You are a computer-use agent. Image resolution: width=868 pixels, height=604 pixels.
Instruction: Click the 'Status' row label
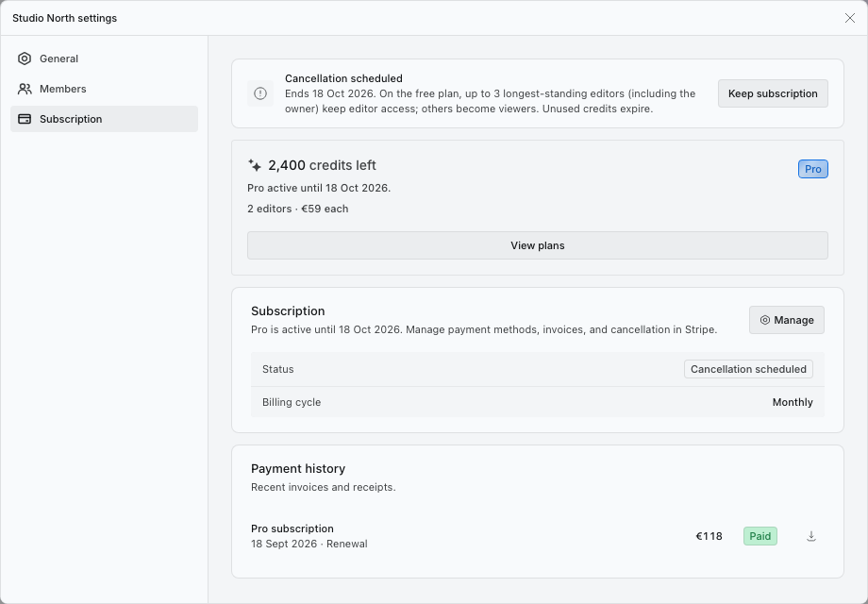click(278, 369)
